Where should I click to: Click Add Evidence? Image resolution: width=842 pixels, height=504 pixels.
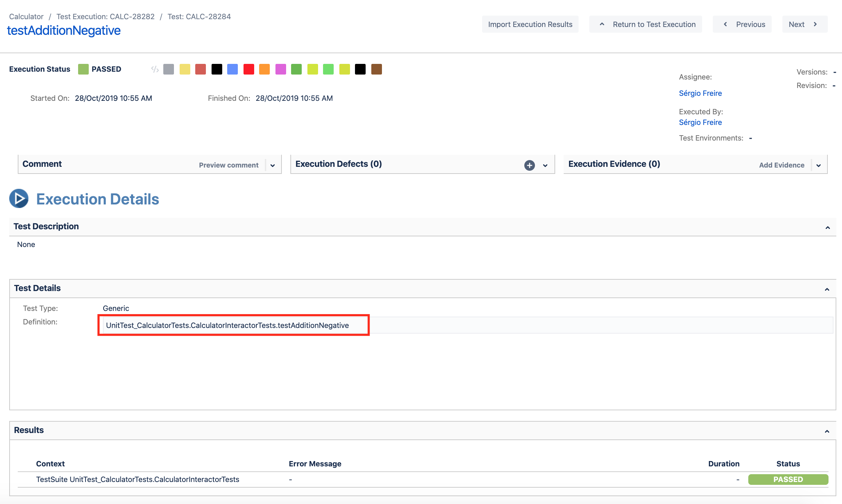[782, 165]
